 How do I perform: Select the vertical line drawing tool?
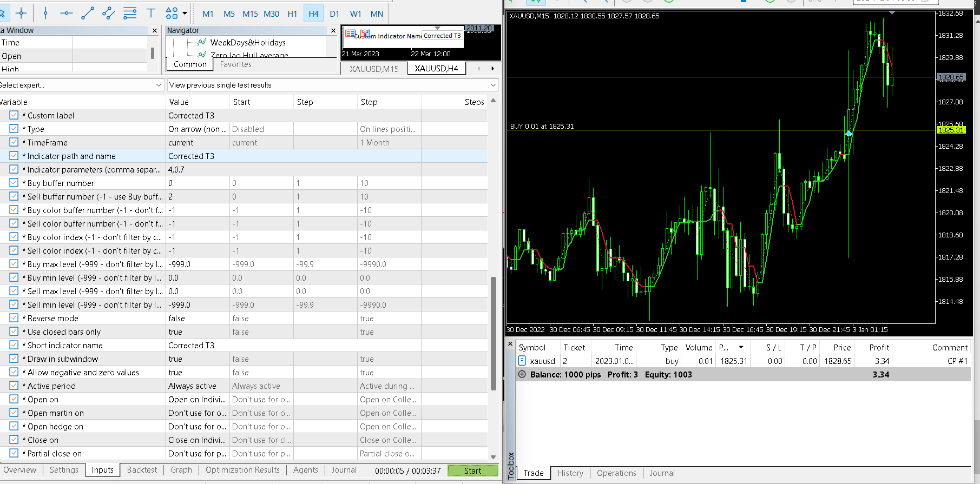(x=45, y=13)
